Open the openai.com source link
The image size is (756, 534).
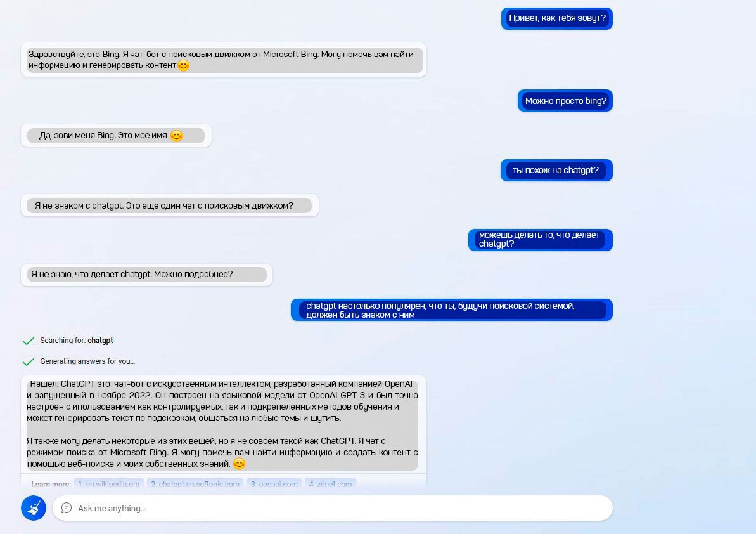274,484
